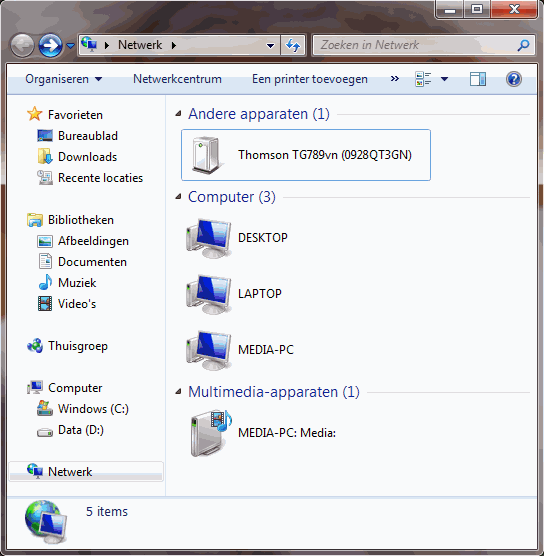Open the Thomson TG789vn router device
Image resolution: width=544 pixels, height=556 pixels.
pyautogui.click(x=306, y=155)
